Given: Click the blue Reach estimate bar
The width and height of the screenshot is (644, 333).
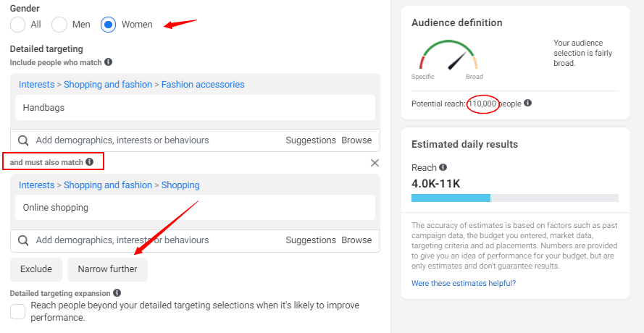Looking at the screenshot, I should point(451,198).
